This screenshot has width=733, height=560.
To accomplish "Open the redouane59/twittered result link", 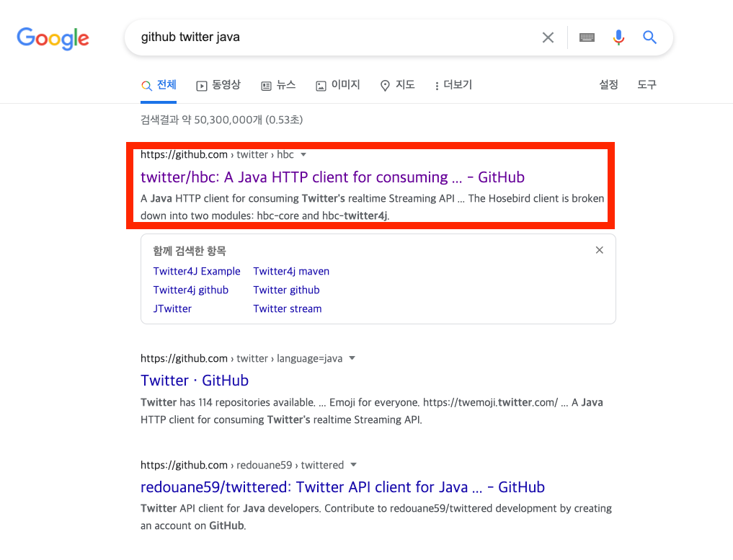I will pyautogui.click(x=342, y=487).
